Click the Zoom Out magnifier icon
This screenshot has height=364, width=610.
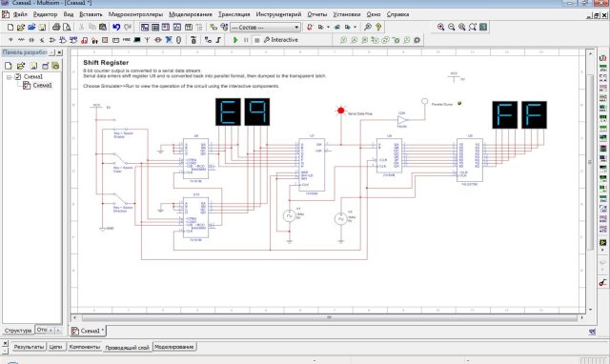(451, 27)
